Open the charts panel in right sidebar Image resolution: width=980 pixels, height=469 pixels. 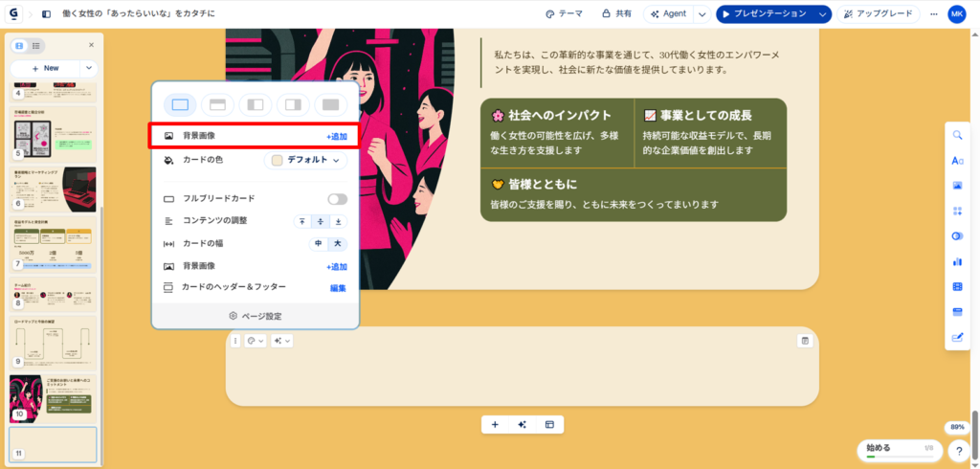[x=957, y=261]
